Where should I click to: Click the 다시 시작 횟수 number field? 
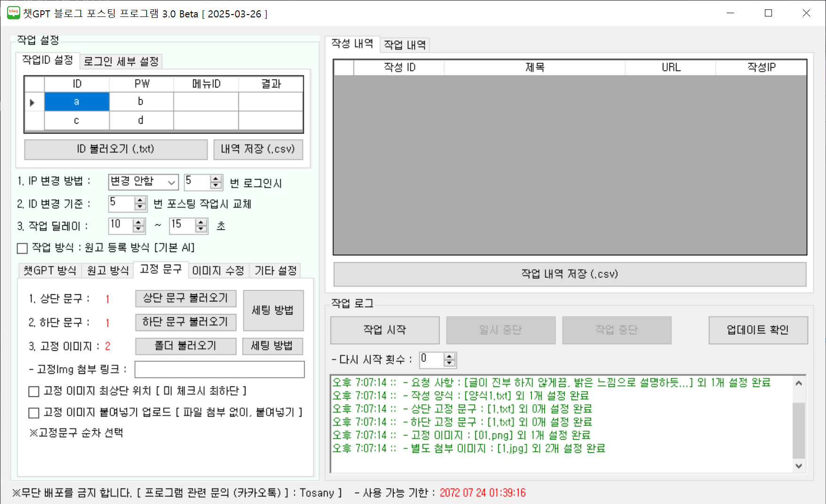tap(432, 360)
